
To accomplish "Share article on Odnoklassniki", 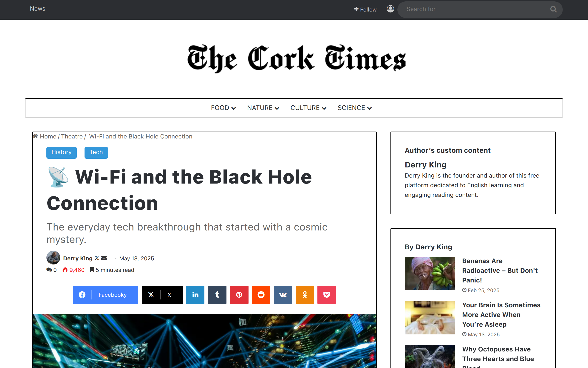I will coord(305,295).
